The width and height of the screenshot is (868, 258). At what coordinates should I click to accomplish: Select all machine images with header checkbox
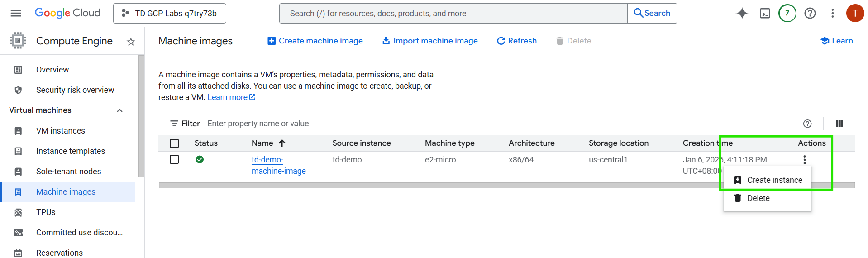[x=174, y=143]
